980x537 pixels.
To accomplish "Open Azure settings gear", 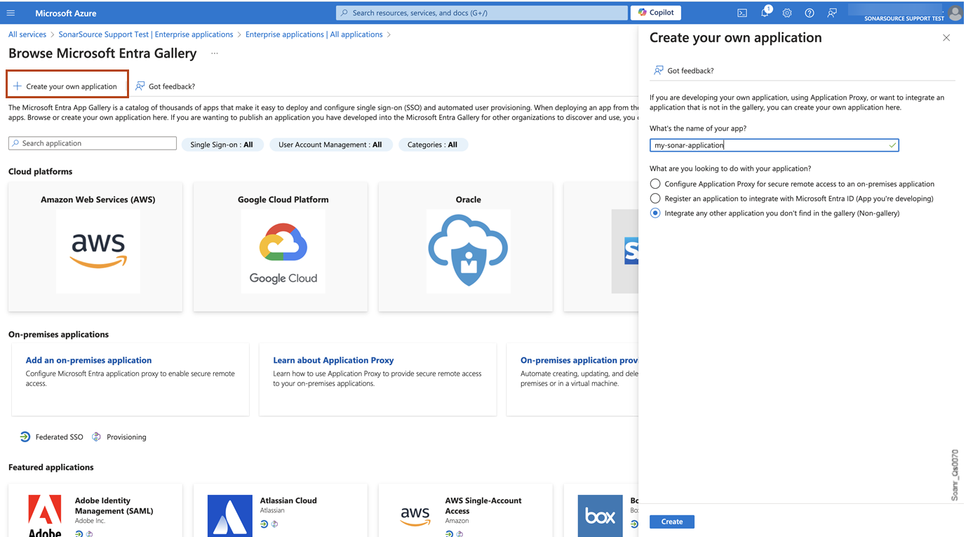I will [x=786, y=13].
